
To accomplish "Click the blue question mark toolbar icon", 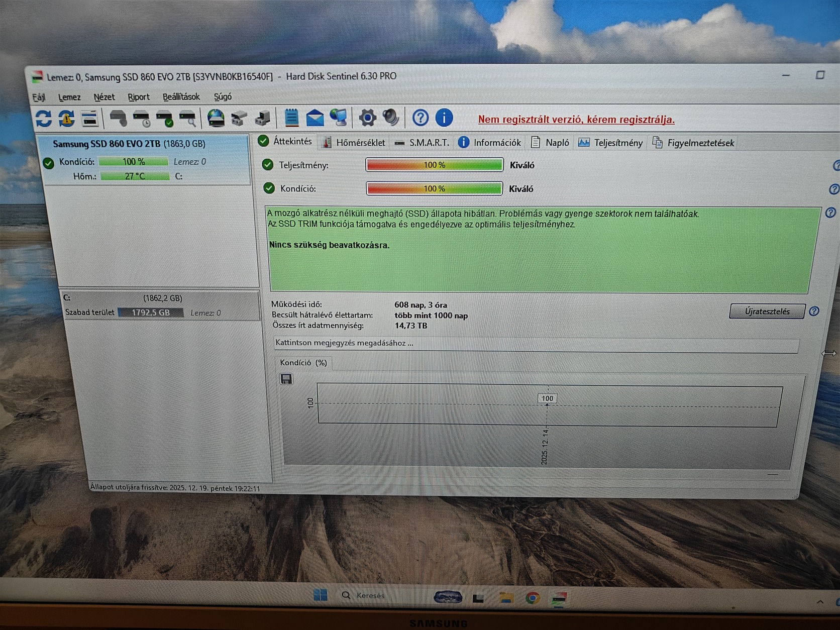I will click(x=421, y=118).
